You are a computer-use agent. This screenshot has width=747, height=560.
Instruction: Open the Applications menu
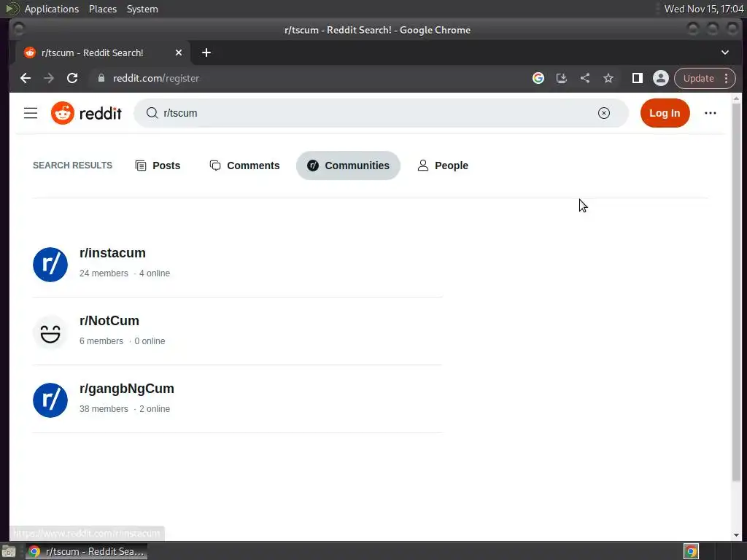click(x=52, y=9)
